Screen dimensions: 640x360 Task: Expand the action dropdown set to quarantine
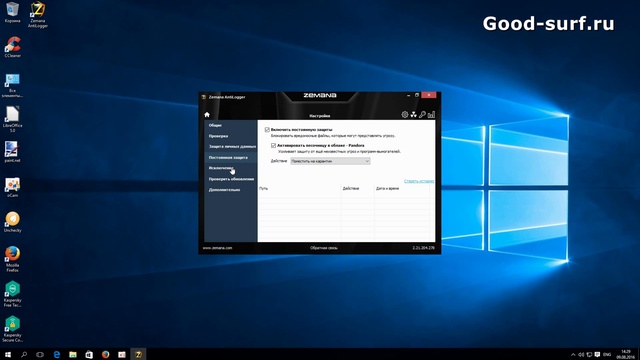click(x=330, y=161)
